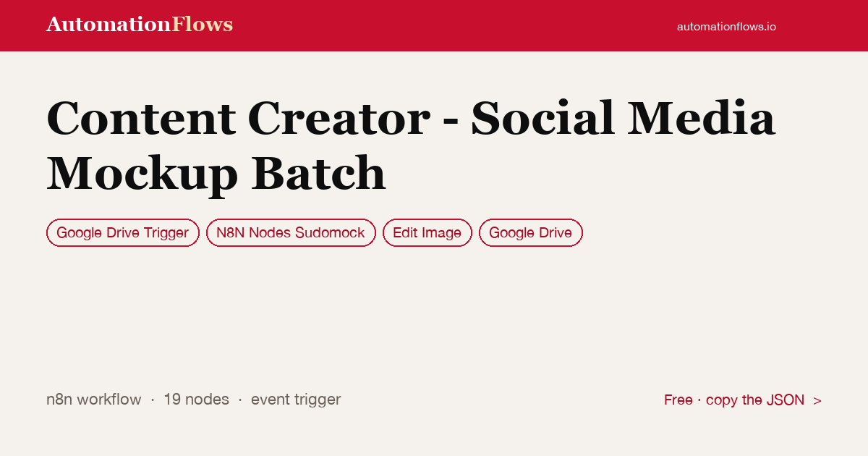Click the '19 nodes' text

196,400
